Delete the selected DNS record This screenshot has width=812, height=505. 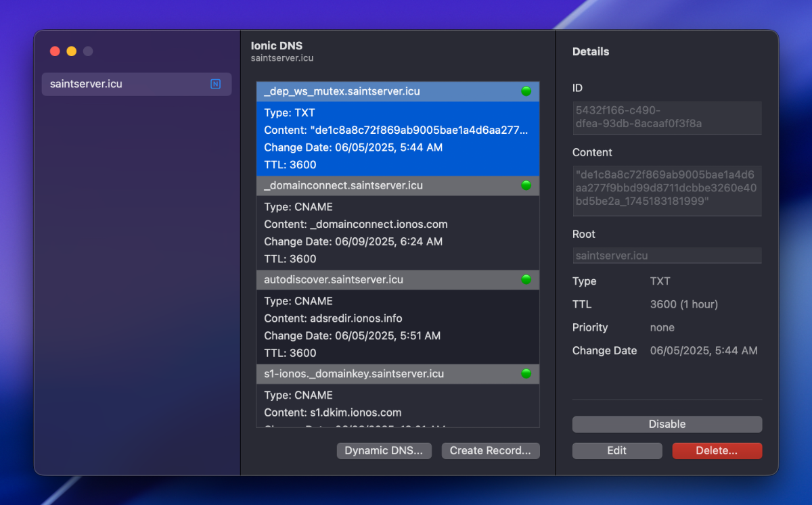pos(717,451)
